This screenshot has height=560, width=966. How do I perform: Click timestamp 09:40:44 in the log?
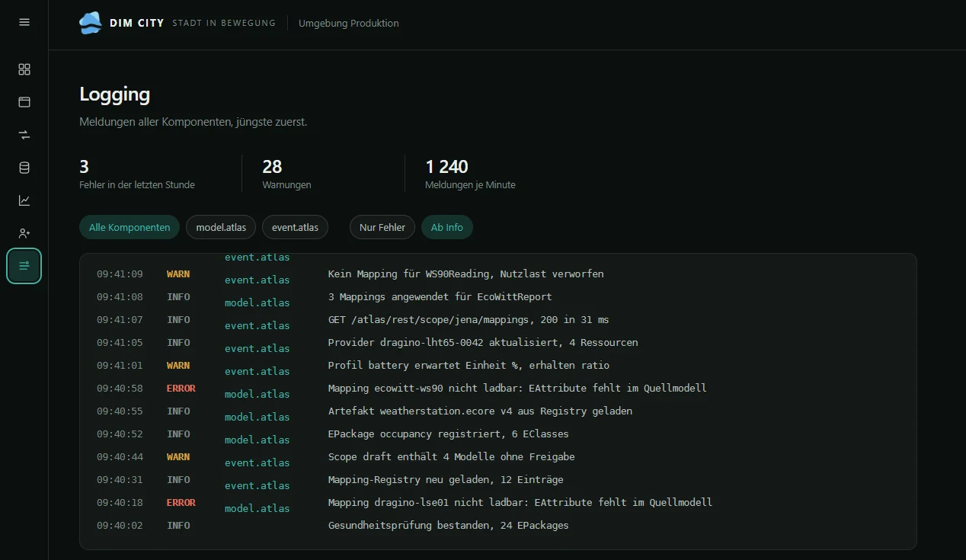tap(120, 456)
